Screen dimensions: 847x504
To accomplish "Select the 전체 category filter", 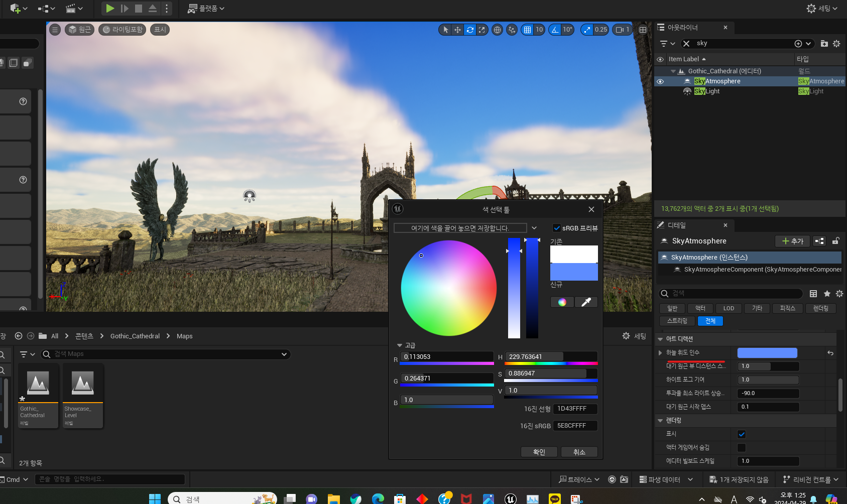I will tap(710, 321).
